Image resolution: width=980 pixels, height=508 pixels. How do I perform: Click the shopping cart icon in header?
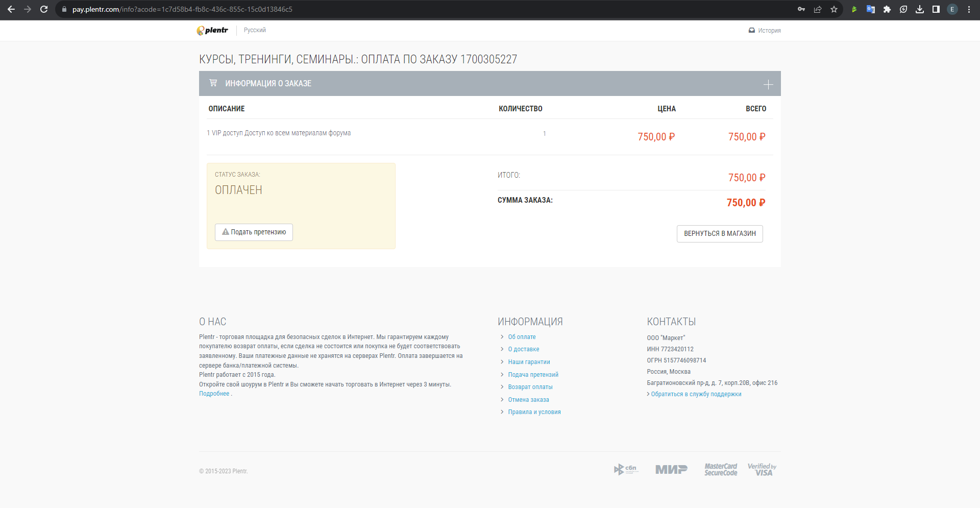(213, 83)
